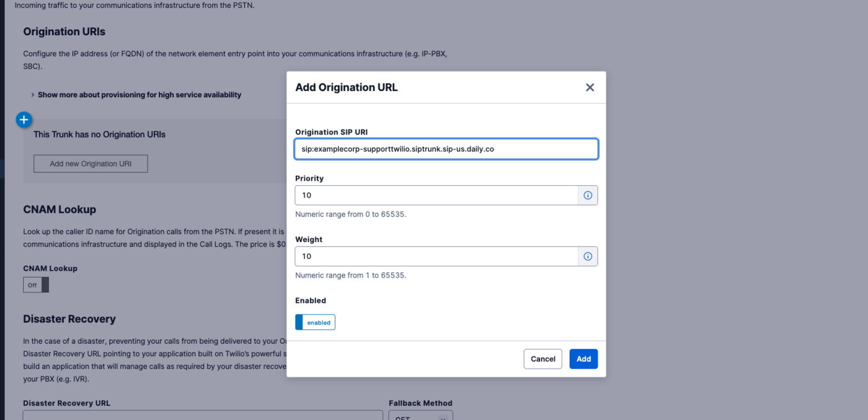Image resolution: width=868 pixels, height=420 pixels.
Task: Click Add new Origination URI button
Action: [91, 164]
